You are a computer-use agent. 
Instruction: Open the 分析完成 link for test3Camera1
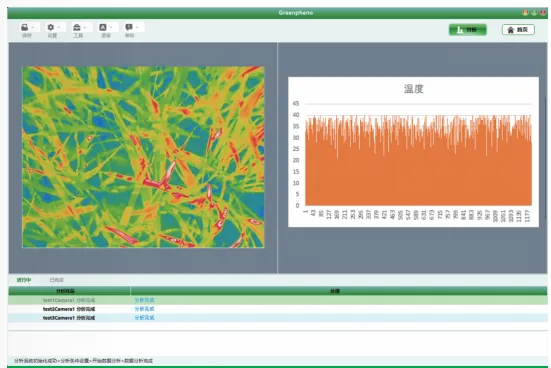[144, 318]
